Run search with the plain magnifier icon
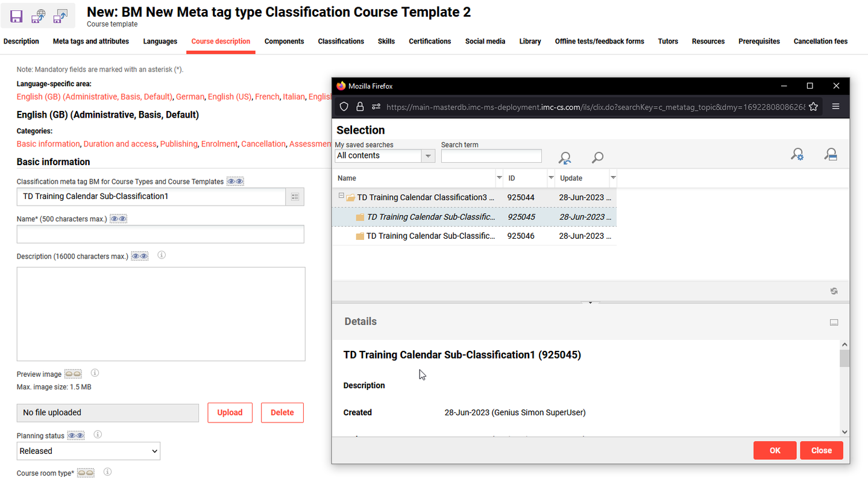 (x=597, y=157)
